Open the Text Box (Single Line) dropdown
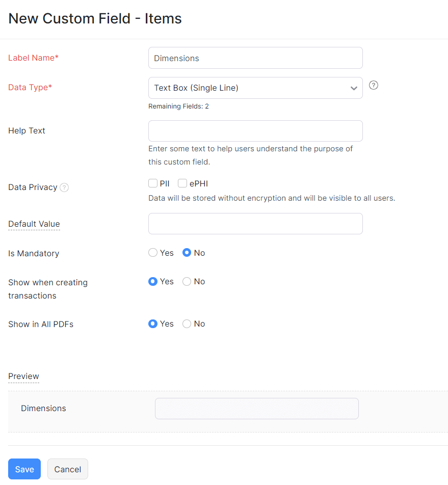The width and height of the screenshot is (448, 485). 255,88
